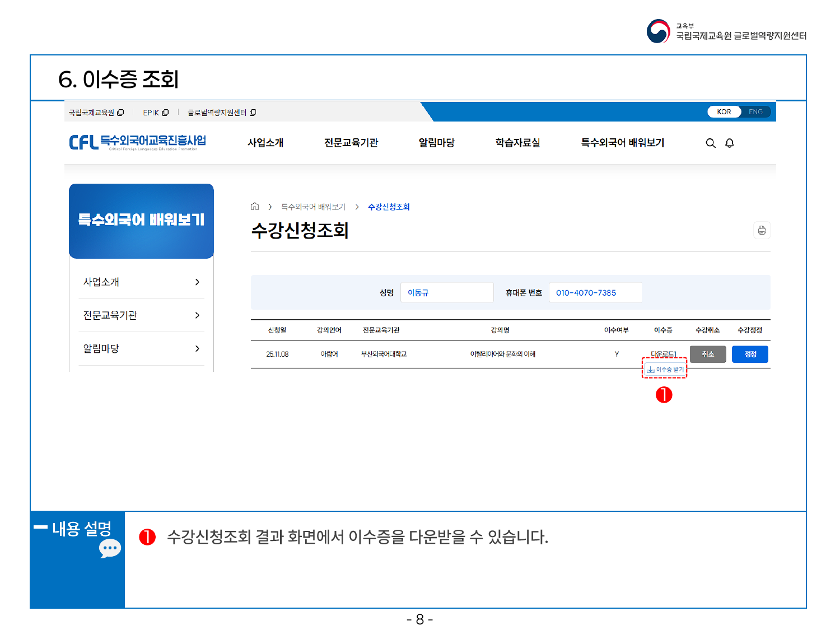Click the 휴대폰 번호 input field
Image resolution: width=840 pixels, height=630 pixels.
[595, 293]
